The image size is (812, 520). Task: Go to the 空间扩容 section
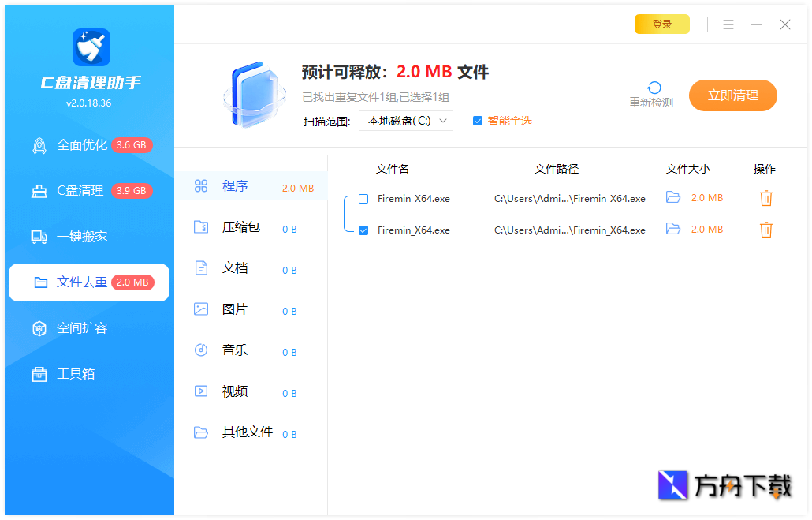79,327
